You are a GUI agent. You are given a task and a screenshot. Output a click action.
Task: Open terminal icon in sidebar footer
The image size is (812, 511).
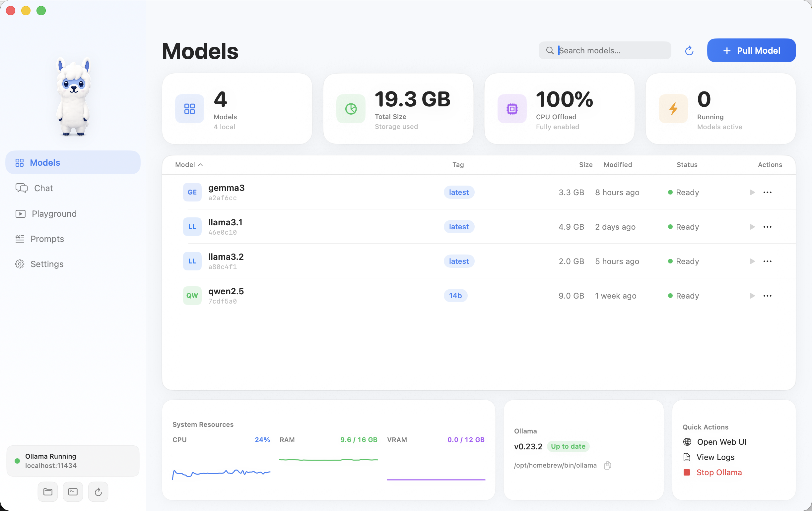tap(73, 492)
